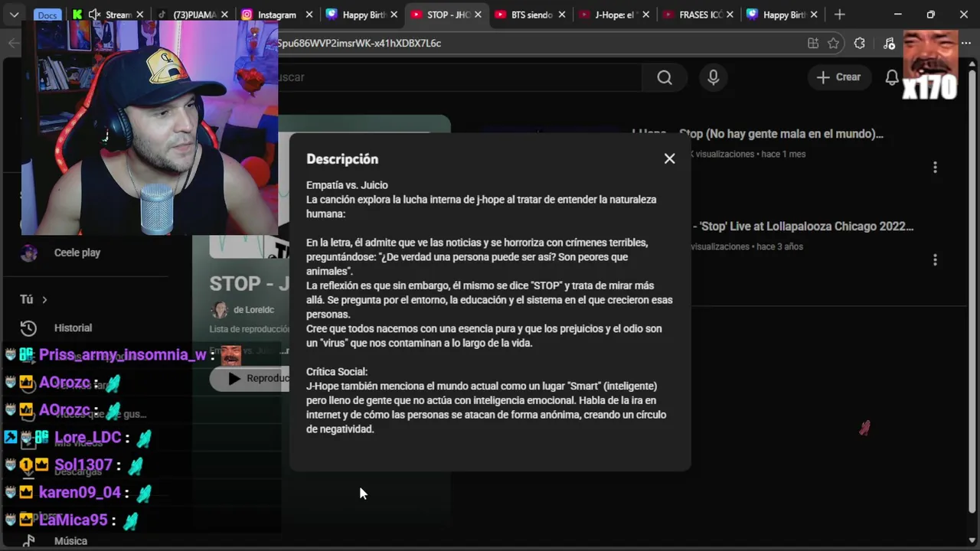Click the YouTube search input field

459,77
